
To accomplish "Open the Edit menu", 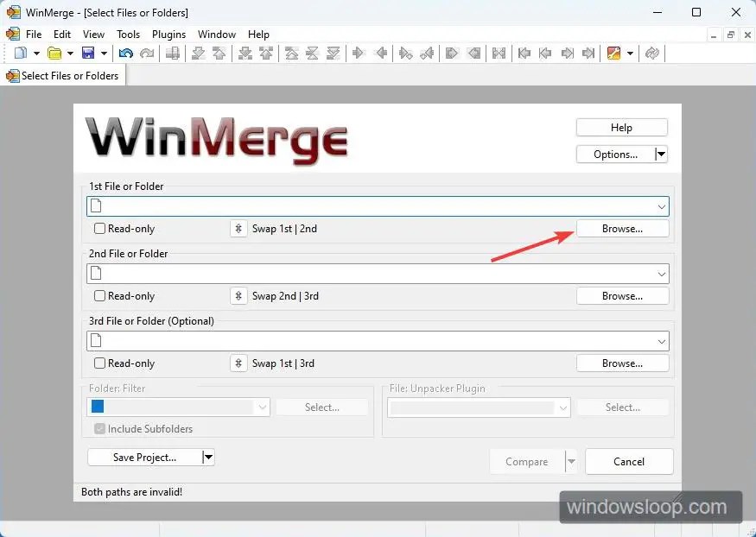I will coord(62,35).
